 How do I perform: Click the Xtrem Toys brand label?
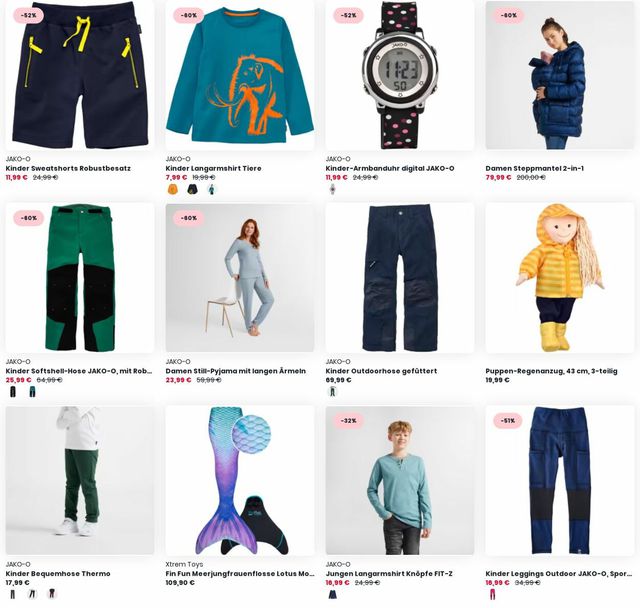coord(184,564)
